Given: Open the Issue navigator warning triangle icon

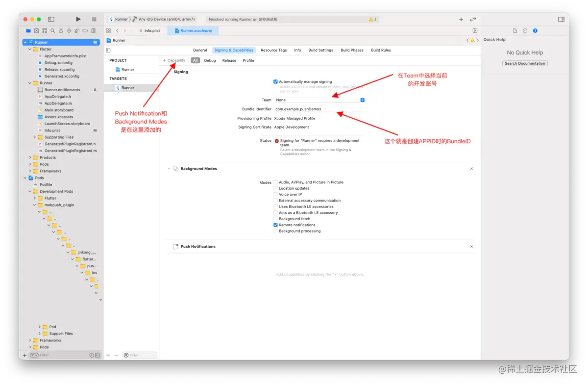Looking at the screenshot, I should coord(61,30).
